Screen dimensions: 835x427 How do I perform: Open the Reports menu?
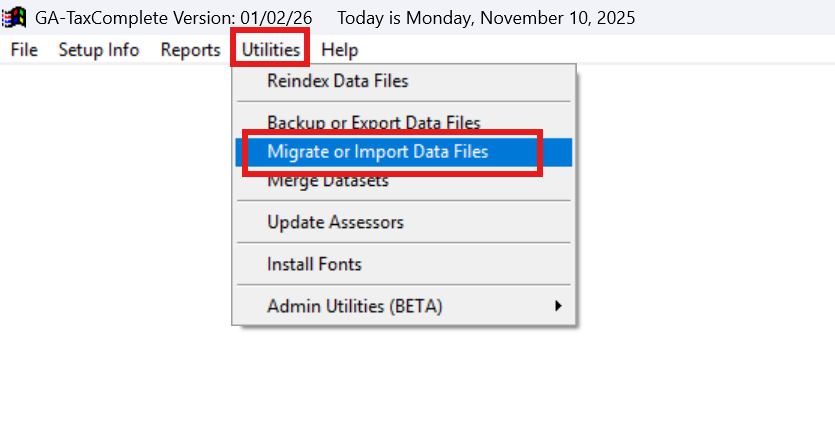point(190,50)
